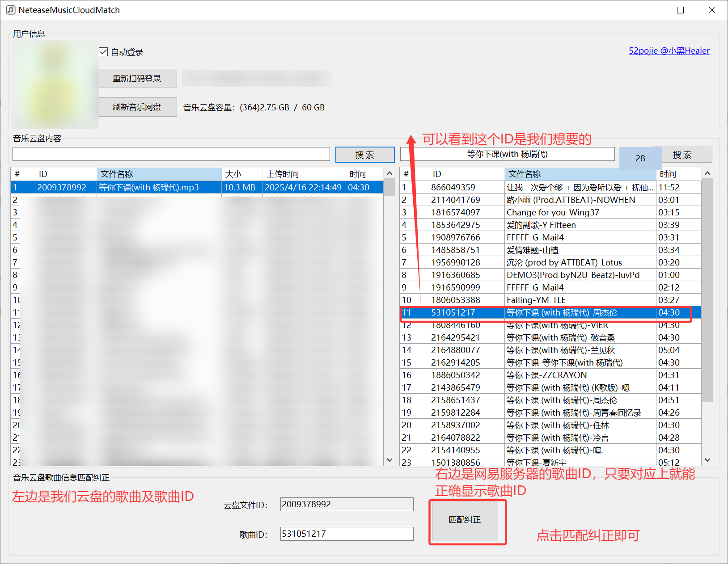The height and width of the screenshot is (564, 728).
Task: Click the 云盘文件ID input field
Action: [347, 504]
